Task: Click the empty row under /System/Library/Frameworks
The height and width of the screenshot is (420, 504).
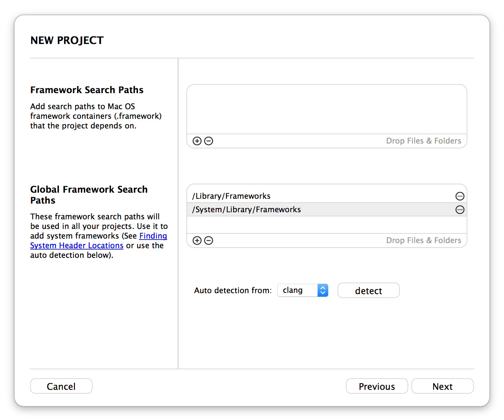Action: (327, 225)
